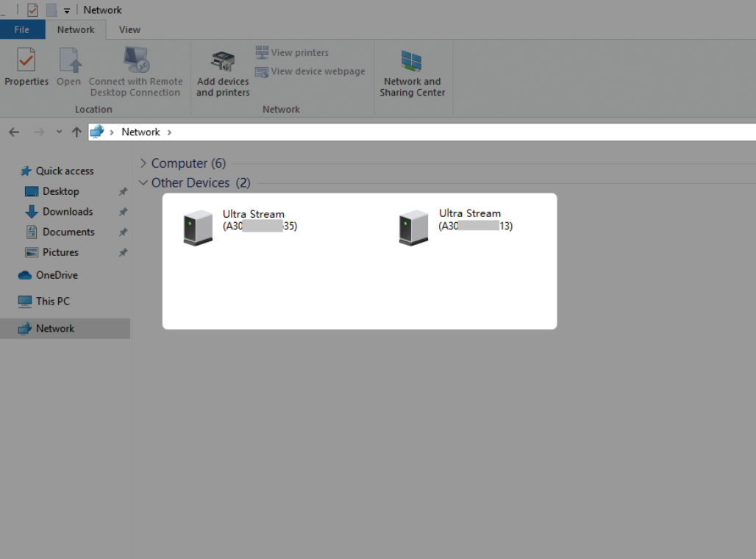The width and height of the screenshot is (756, 559).
Task: Click the OneDrive cloud icon
Action: click(x=24, y=275)
